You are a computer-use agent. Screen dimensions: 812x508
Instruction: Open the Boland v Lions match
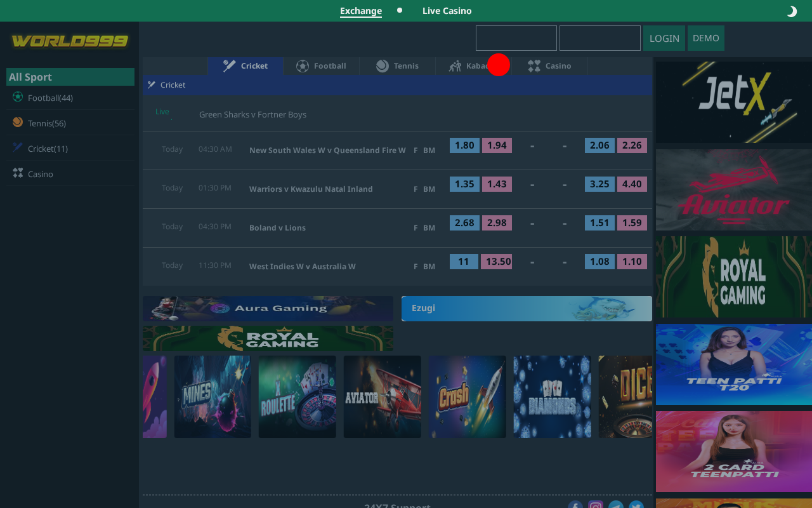click(x=277, y=228)
